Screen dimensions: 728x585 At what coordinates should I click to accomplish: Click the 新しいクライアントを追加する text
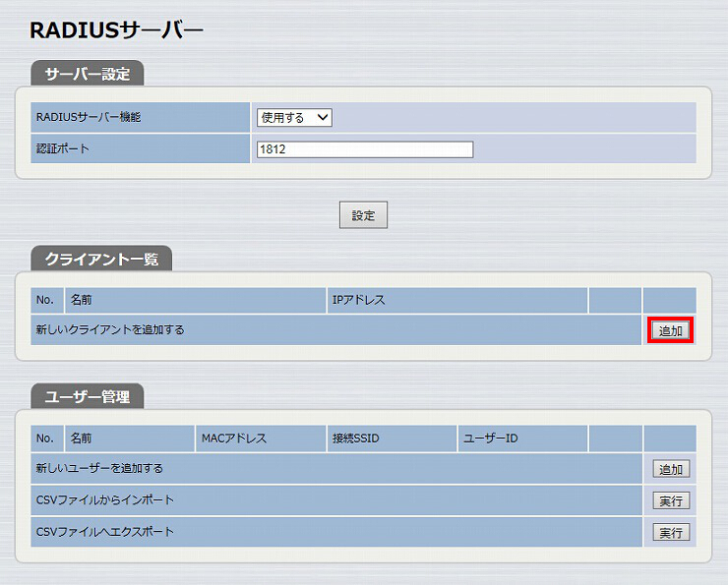[x=110, y=329]
